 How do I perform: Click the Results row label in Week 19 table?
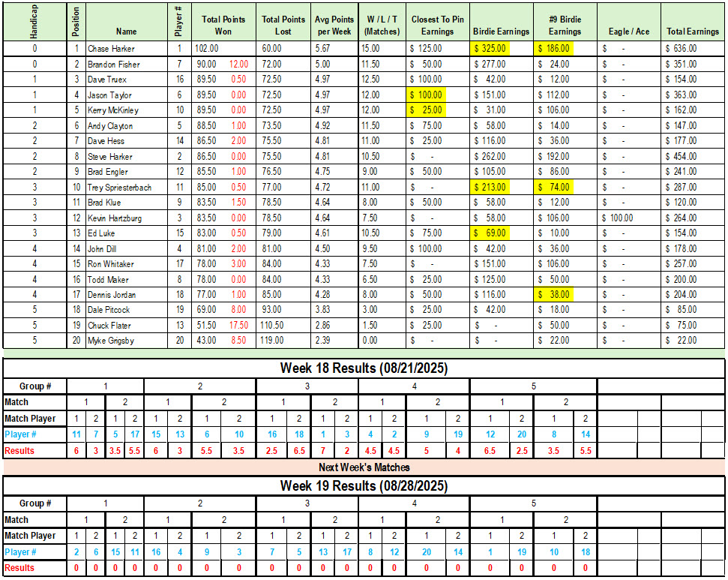19,568
